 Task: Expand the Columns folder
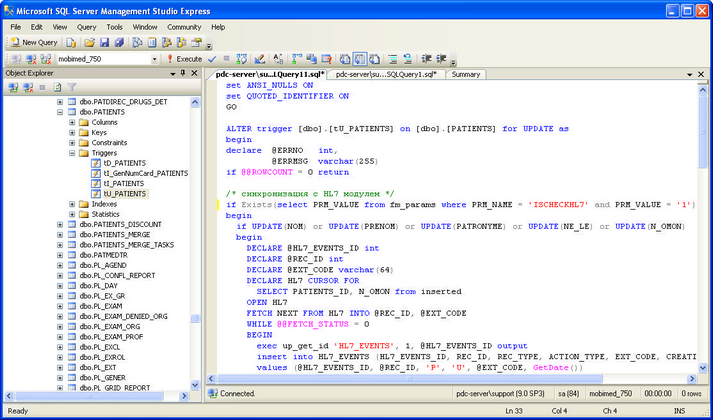tap(72, 122)
